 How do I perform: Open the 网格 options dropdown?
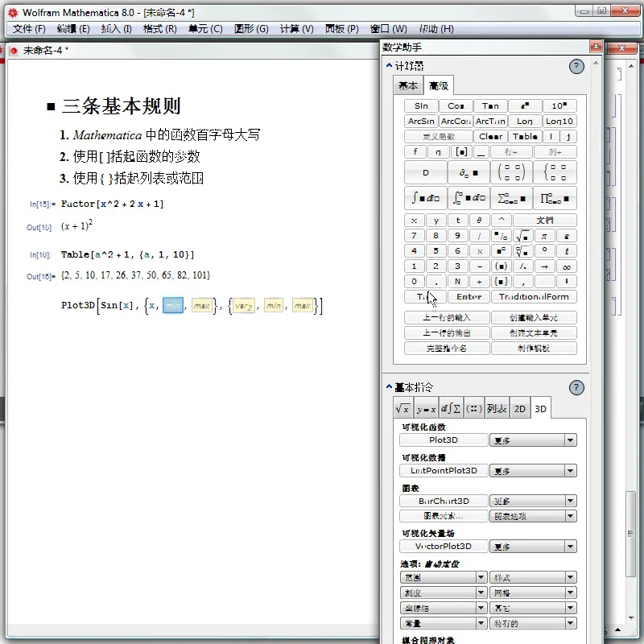pos(533,592)
